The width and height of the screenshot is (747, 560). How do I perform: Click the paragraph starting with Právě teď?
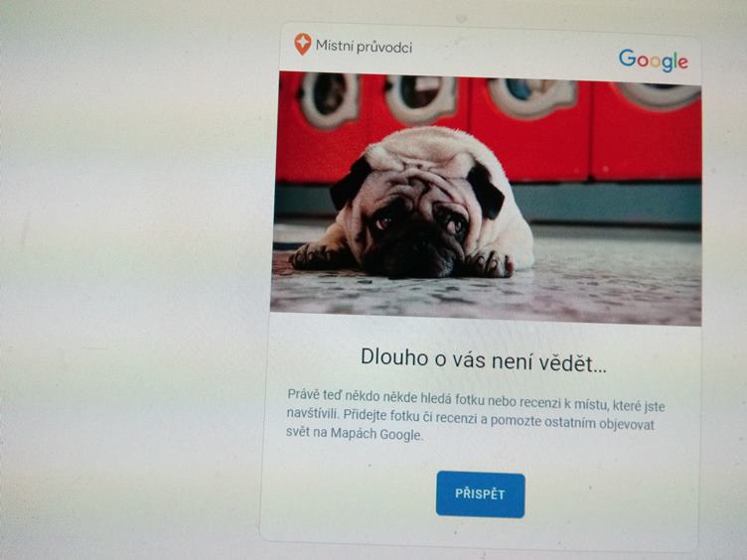point(476,415)
